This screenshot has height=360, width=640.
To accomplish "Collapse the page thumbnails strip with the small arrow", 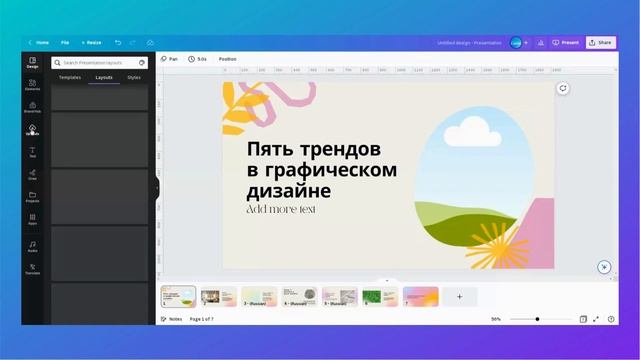I will point(387,280).
